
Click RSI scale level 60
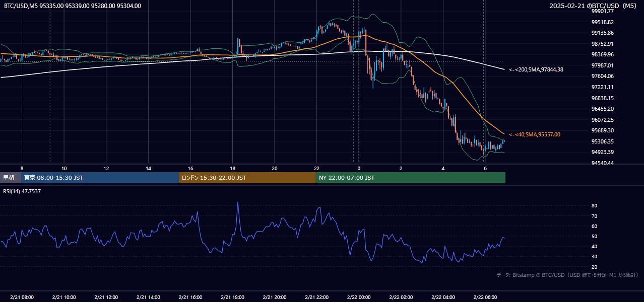(595, 226)
